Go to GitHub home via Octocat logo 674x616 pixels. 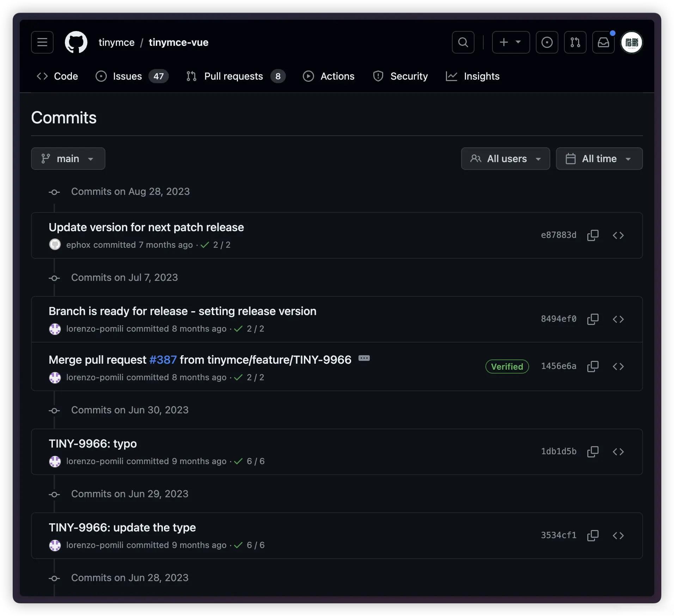pos(76,42)
